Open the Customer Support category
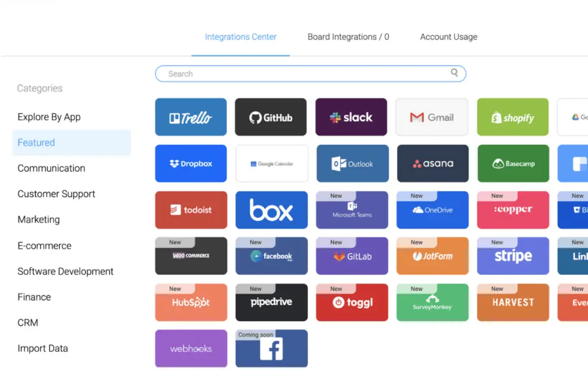 tap(56, 194)
